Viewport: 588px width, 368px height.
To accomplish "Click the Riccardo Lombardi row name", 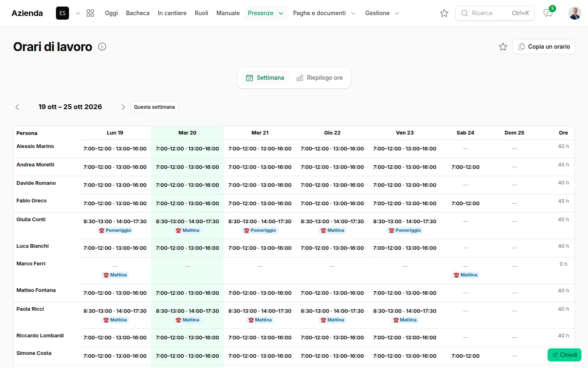I will pyautogui.click(x=40, y=336).
